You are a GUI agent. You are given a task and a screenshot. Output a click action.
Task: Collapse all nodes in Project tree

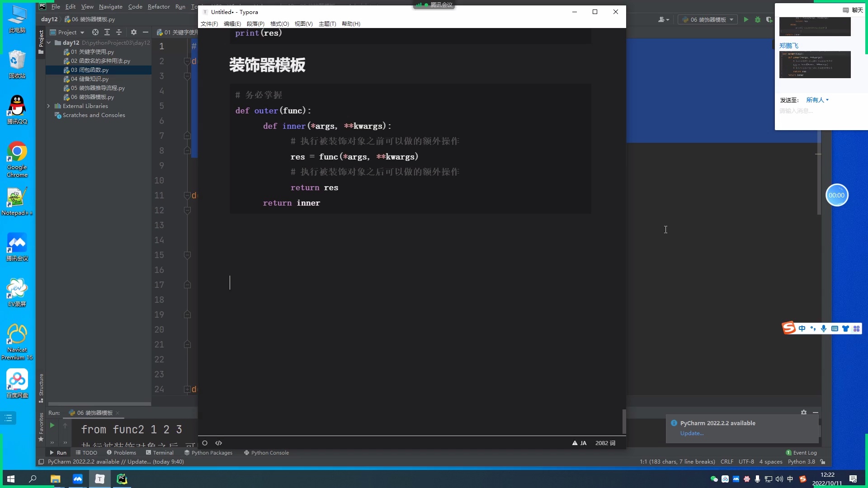tap(119, 33)
